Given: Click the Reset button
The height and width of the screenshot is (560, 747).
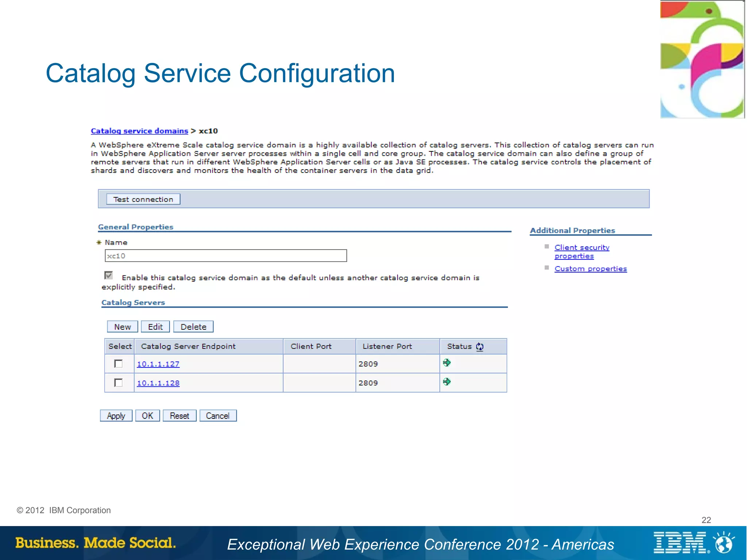Looking at the screenshot, I should 179,416.
